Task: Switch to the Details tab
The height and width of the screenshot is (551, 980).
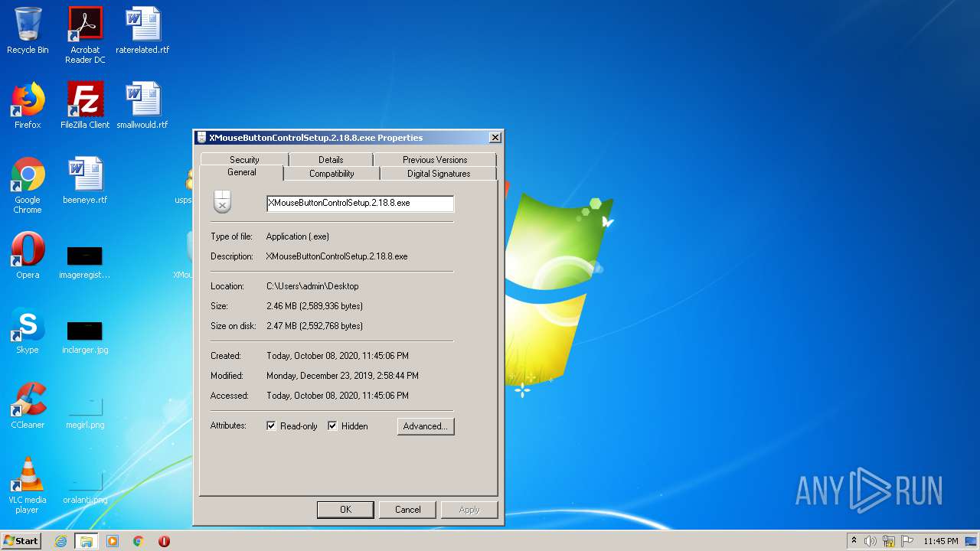Action: (x=331, y=159)
